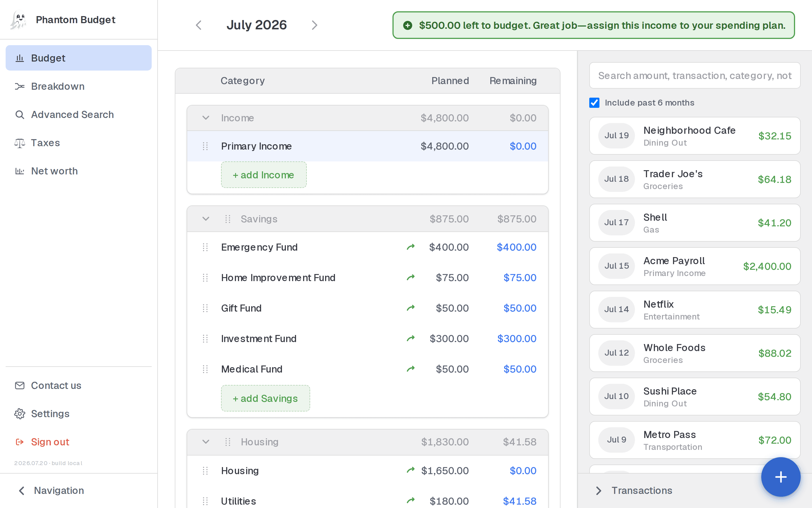Click the drag handle beside Home Improvement Fund
The width and height of the screenshot is (812, 508).
click(205, 278)
